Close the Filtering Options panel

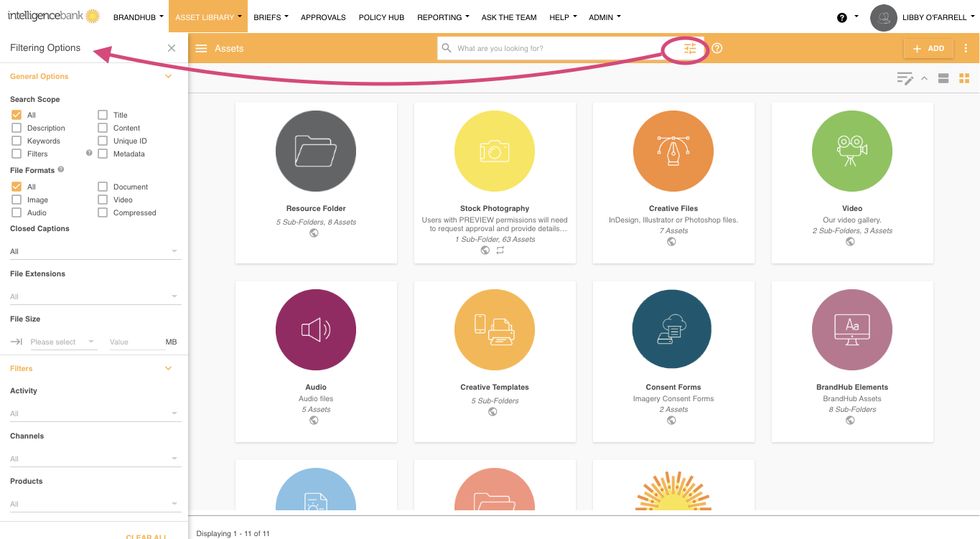[x=172, y=48]
